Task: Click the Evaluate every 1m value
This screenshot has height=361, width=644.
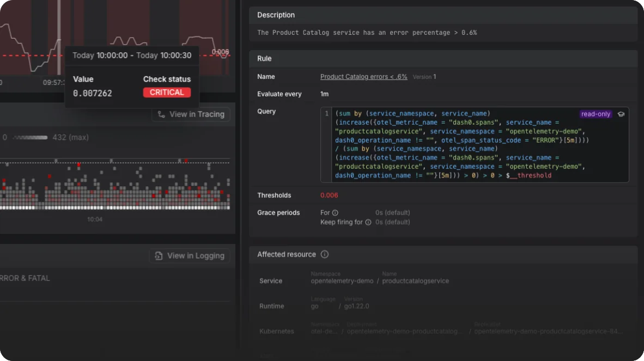Action: [x=325, y=94]
